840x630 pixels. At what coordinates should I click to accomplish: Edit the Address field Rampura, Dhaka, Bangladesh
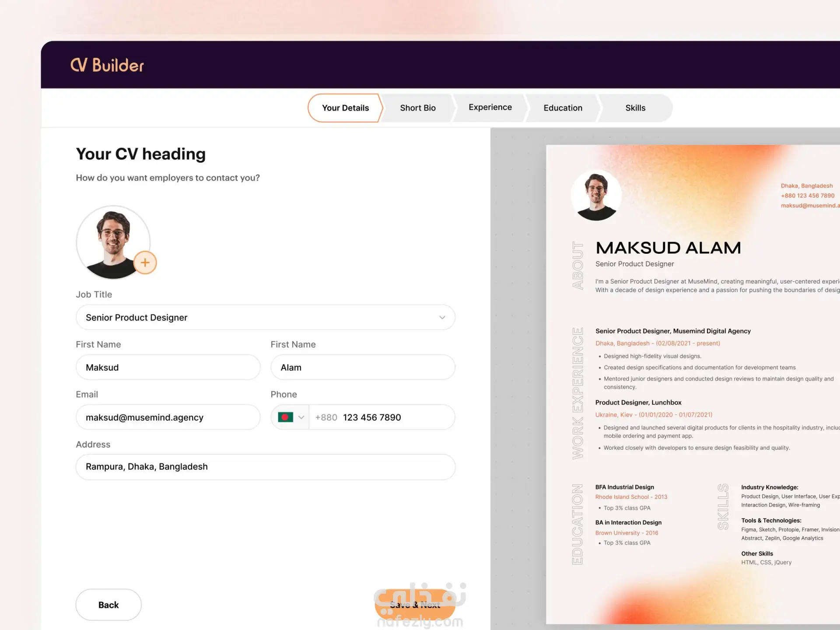coord(266,467)
